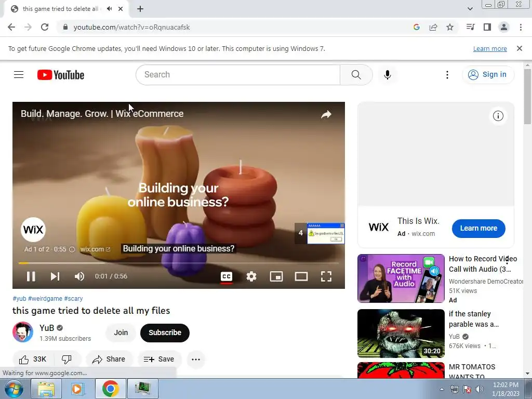
Task: Open more actions ellipsis below video
Action: pyautogui.click(x=196, y=360)
